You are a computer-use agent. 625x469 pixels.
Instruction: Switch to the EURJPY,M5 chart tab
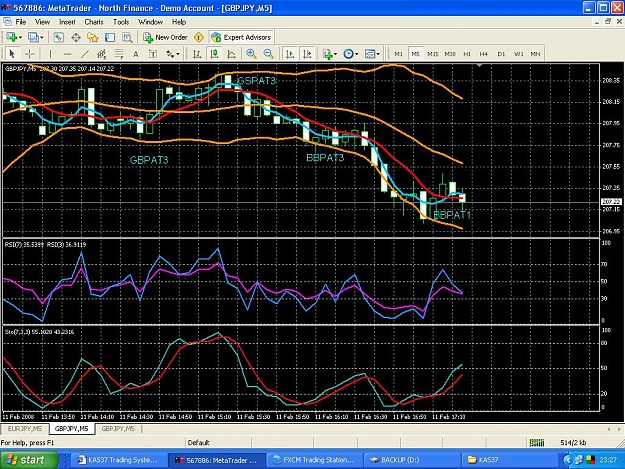25,429
